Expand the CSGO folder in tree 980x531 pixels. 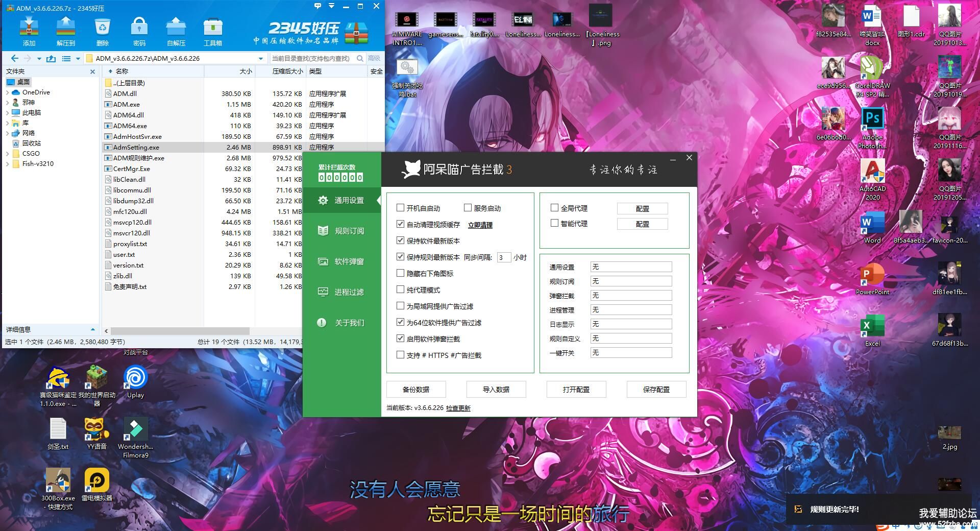7,154
